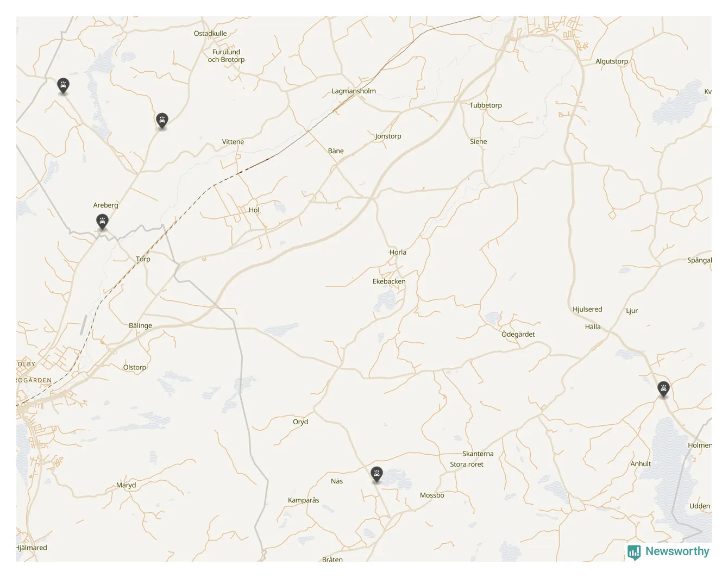Open the car marker west of Östadkulle
728x578 pixels.
(x=64, y=85)
